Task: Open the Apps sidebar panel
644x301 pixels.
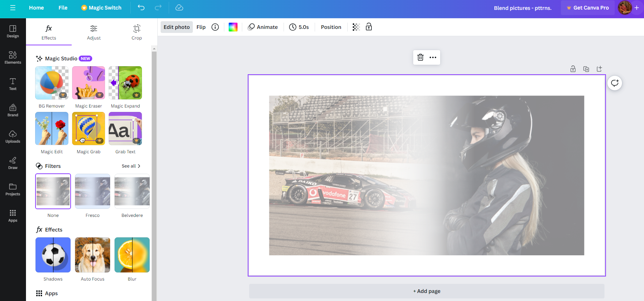Action: (x=13, y=216)
